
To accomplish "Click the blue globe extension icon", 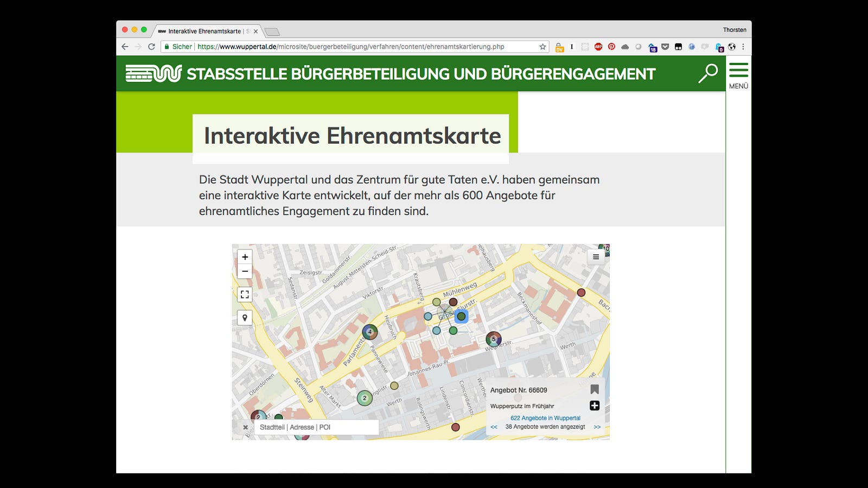I will coord(692,47).
